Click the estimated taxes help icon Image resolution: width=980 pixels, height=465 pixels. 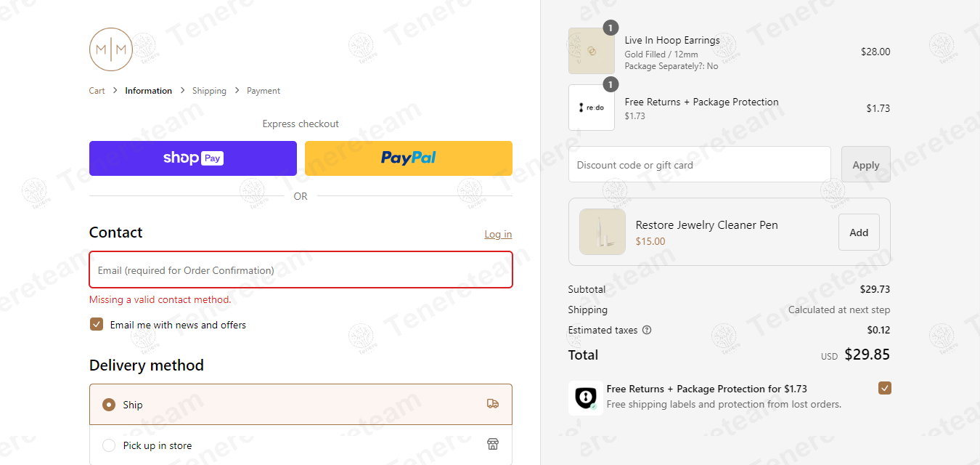647,330
